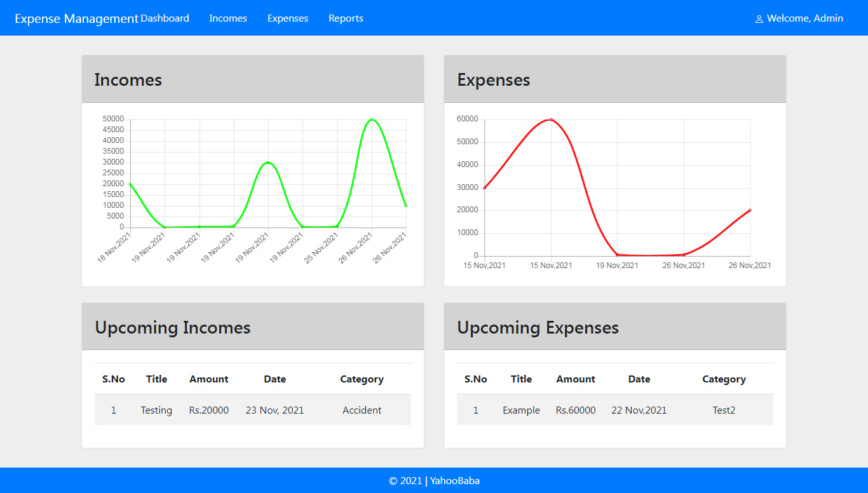Open the Expenses navbar item
The height and width of the screenshot is (493, 868).
[288, 18]
